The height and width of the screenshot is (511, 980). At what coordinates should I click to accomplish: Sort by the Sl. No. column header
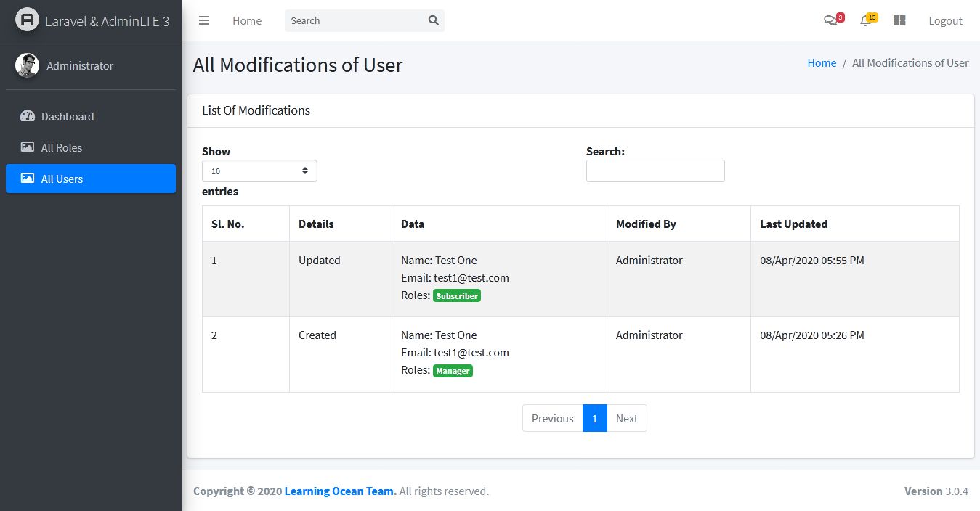[246, 224]
